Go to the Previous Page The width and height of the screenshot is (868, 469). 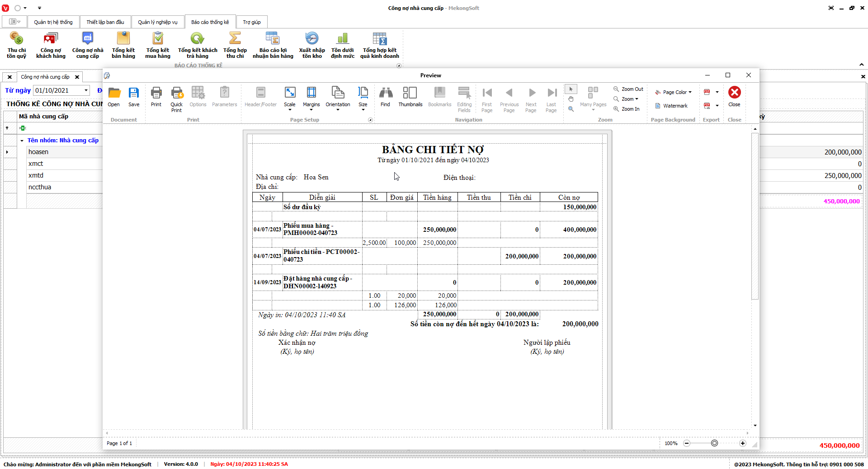pos(509,99)
